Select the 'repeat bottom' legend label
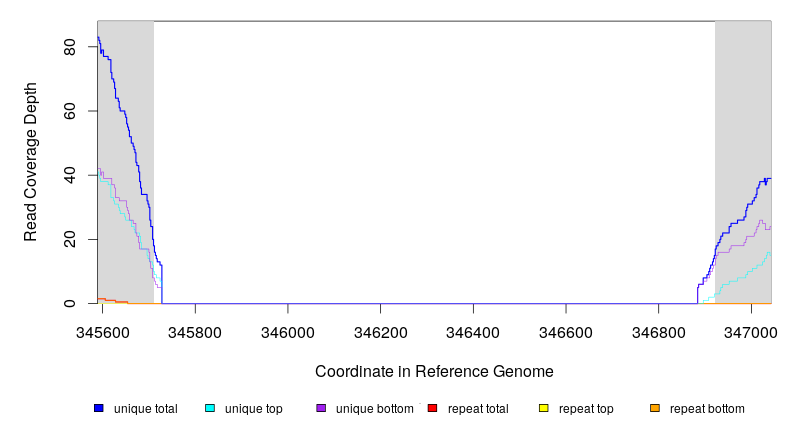Image resolution: width=792 pixels, height=432 pixels. (x=707, y=409)
